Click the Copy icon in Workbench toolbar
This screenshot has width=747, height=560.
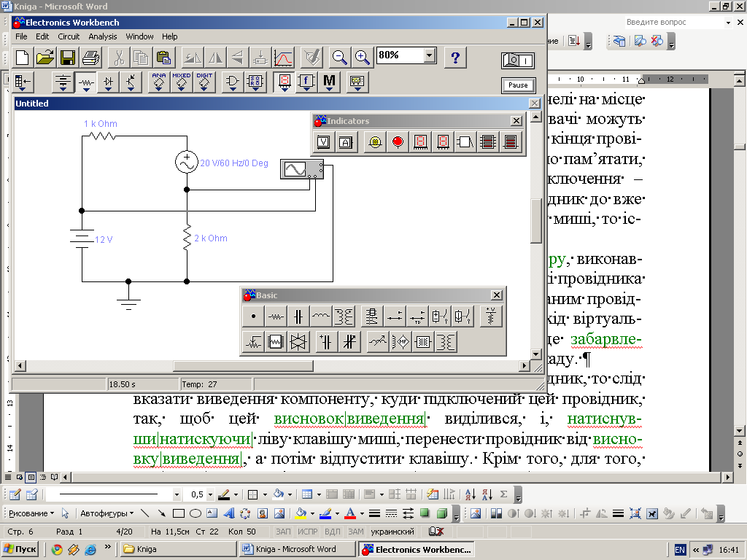point(141,58)
